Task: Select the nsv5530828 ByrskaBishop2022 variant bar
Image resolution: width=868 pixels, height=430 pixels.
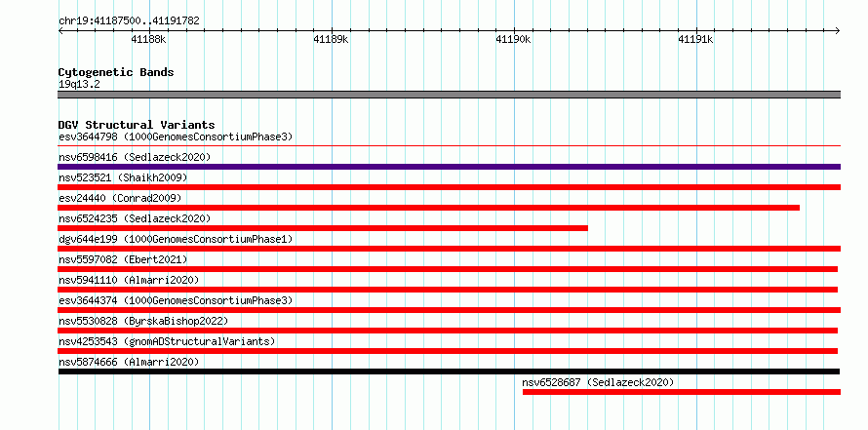Action: click(x=448, y=331)
